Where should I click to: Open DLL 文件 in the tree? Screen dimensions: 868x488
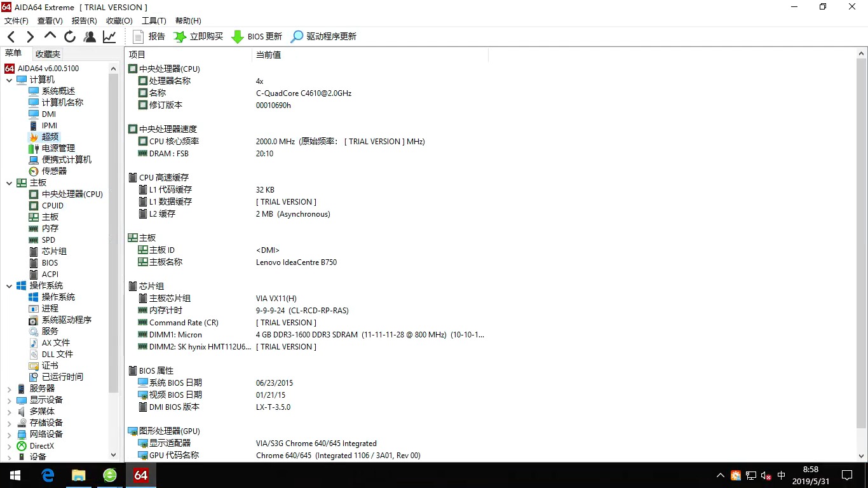pos(51,355)
